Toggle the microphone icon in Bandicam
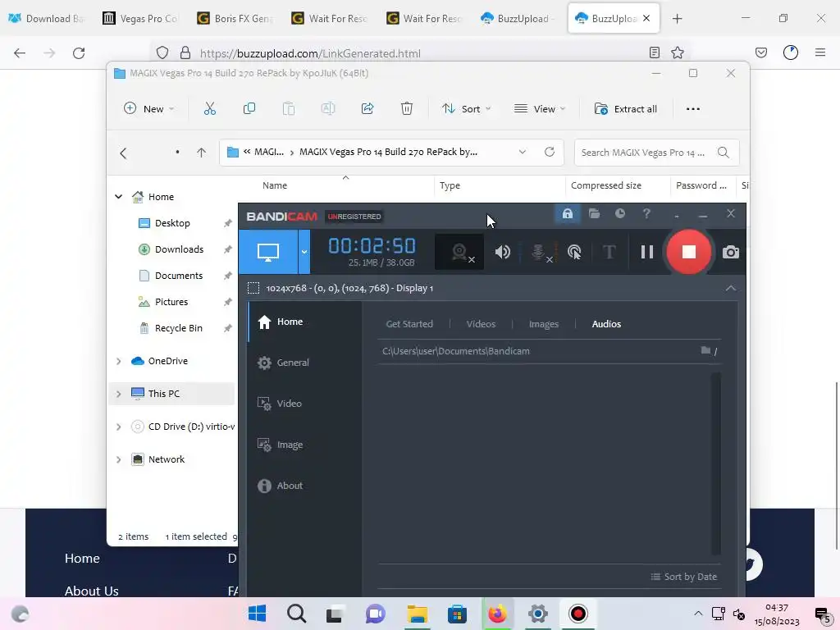This screenshot has width=840, height=630. click(540, 252)
